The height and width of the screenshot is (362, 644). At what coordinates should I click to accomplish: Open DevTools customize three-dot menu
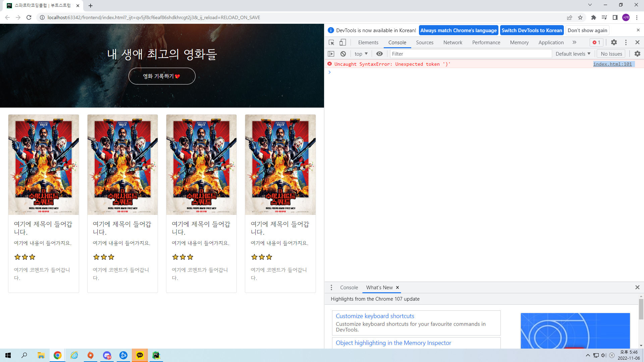(626, 43)
